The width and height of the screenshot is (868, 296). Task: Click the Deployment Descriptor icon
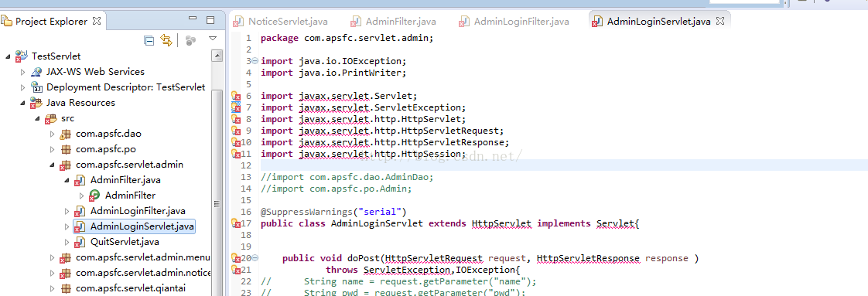(x=36, y=87)
